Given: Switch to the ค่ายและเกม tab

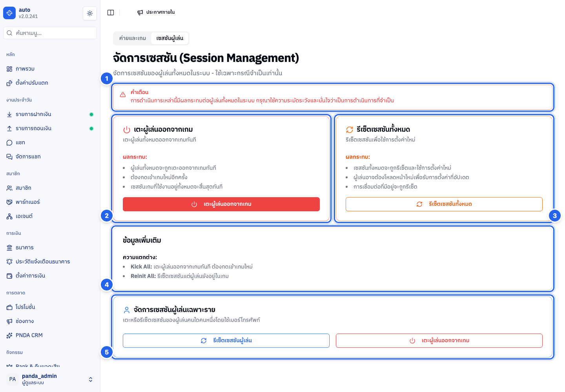Looking at the screenshot, I should click(x=133, y=38).
